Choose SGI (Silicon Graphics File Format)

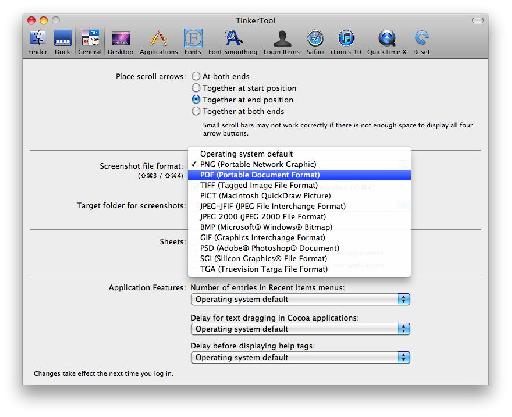click(x=299, y=259)
